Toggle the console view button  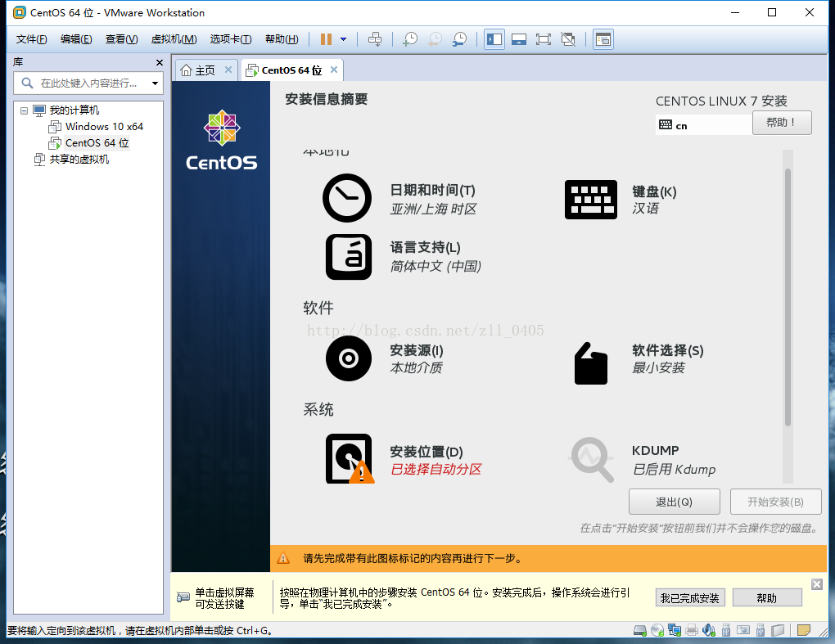tap(603, 39)
